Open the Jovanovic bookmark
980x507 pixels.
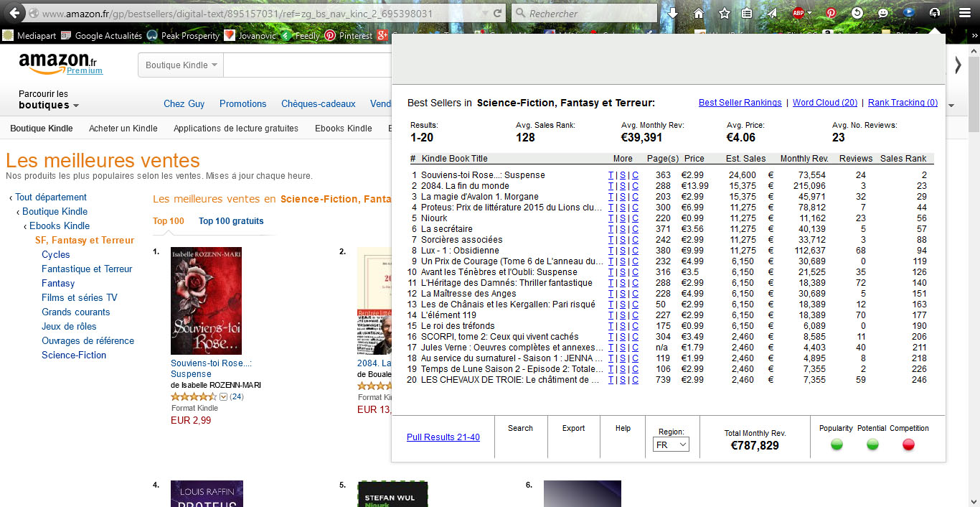[250, 35]
